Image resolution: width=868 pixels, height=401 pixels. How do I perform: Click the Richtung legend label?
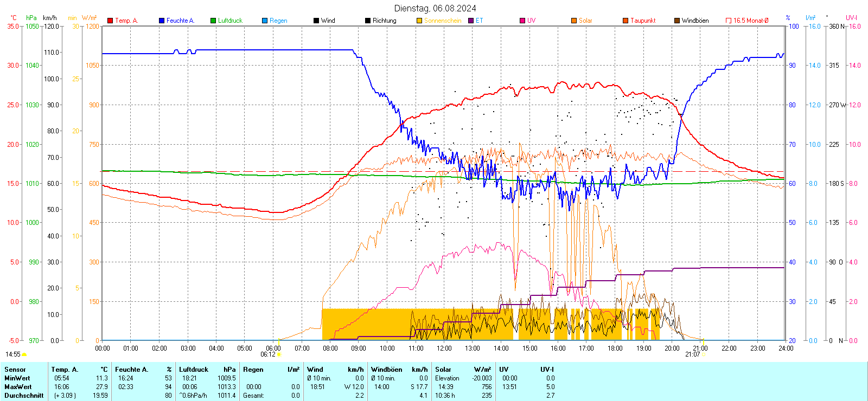click(384, 21)
